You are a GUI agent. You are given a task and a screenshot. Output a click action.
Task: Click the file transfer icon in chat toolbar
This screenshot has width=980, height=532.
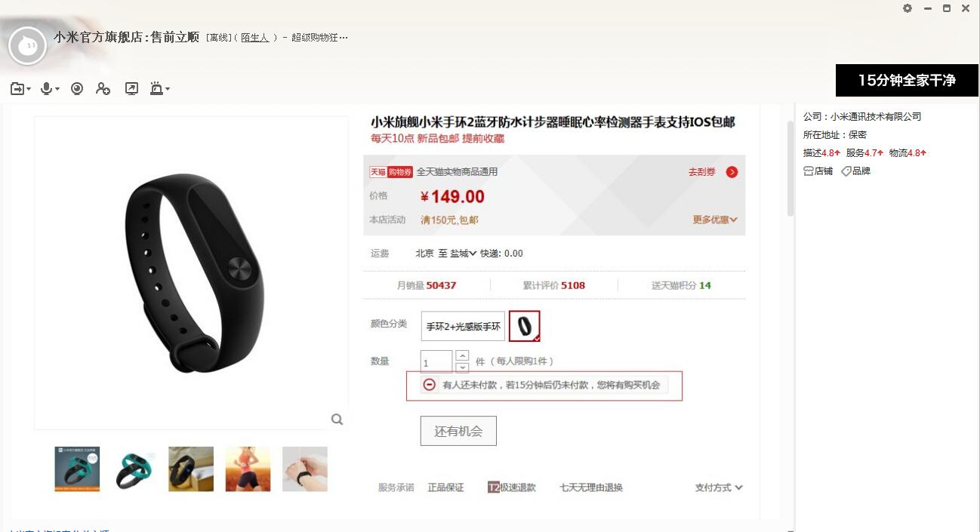coord(17,89)
